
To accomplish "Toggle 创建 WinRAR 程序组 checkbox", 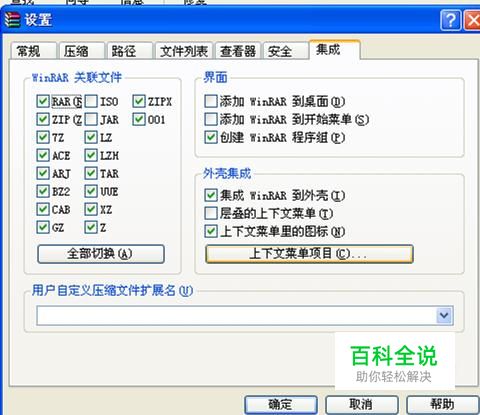I will [x=211, y=137].
